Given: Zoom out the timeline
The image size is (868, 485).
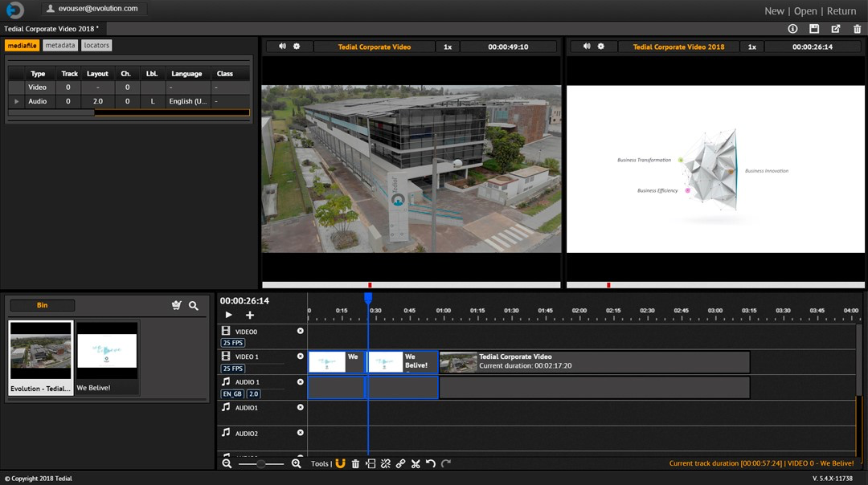Looking at the screenshot, I should coord(227,463).
